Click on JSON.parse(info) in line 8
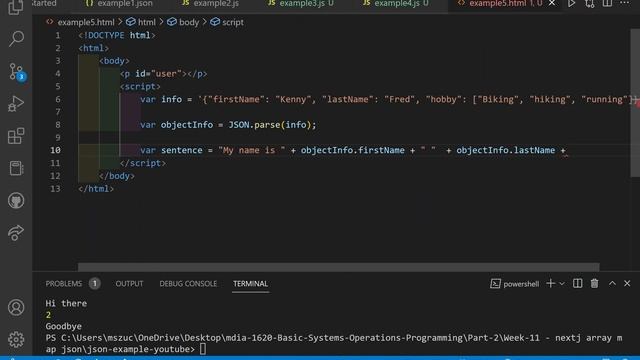The height and width of the screenshot is (360, 640). [x=269, y=125]
